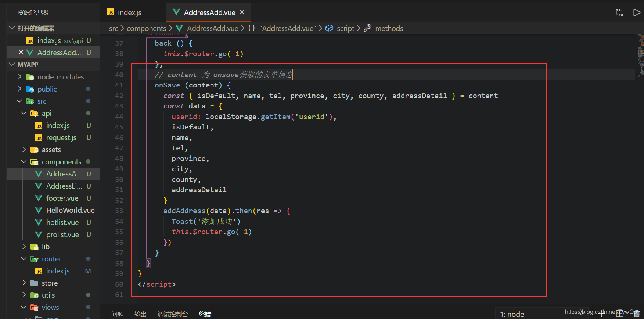Open the 输出 panel tab
This screenshot has height=319, width=644.
pyautogui.click(x=141, y=314)
